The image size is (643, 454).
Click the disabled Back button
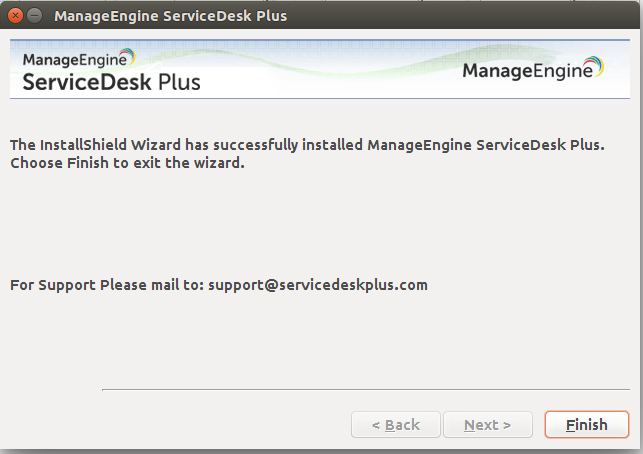[395, 425]
